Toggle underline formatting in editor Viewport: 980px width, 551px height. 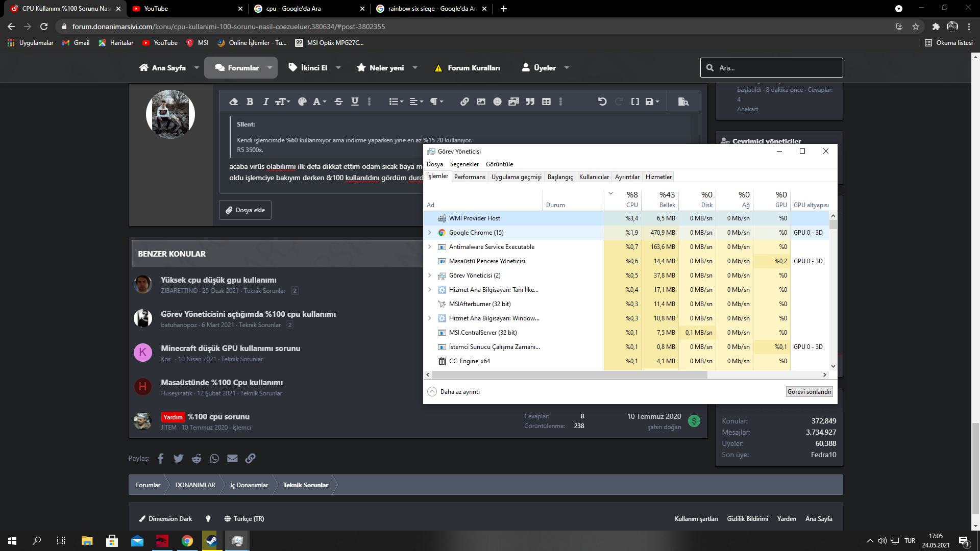pos(355,102)
